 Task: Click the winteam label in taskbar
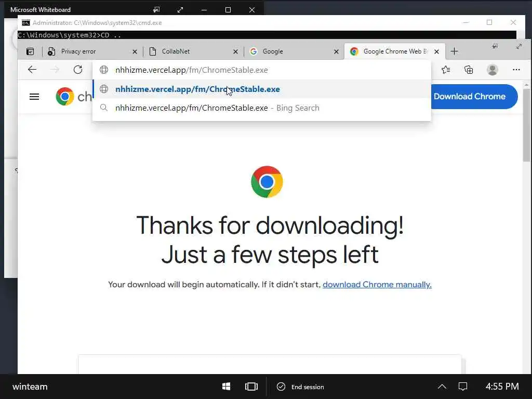(30, 387)
